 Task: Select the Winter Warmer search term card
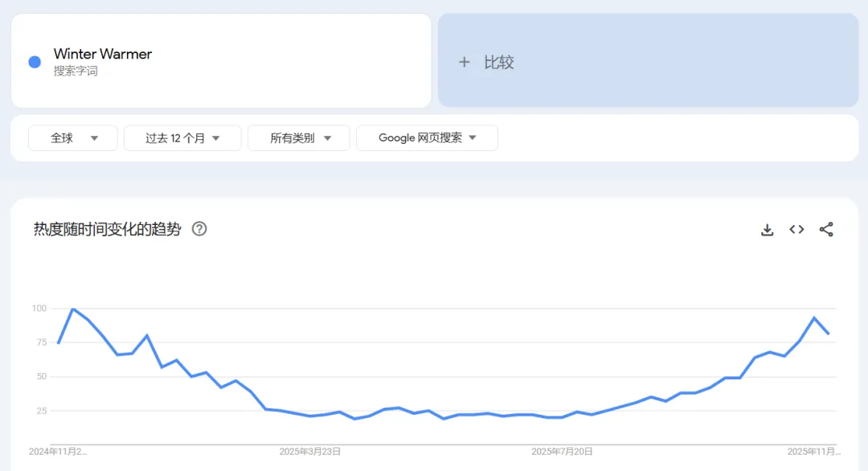point(220,60)
